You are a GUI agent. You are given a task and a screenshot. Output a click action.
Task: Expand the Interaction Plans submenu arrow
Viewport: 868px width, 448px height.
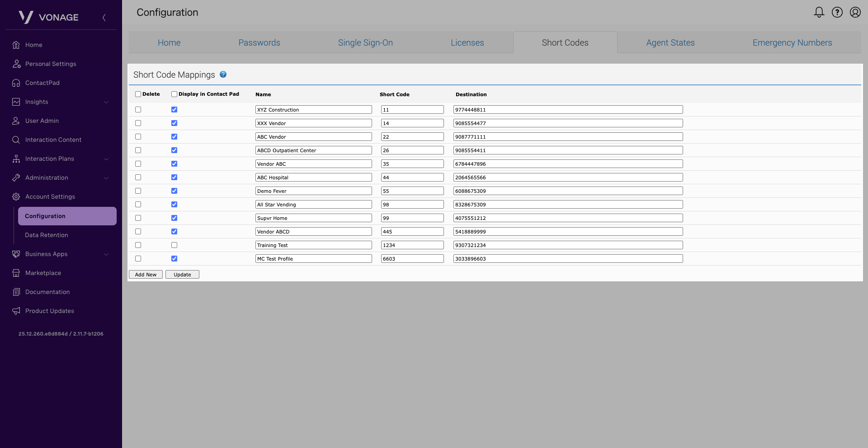click(106, 159)
